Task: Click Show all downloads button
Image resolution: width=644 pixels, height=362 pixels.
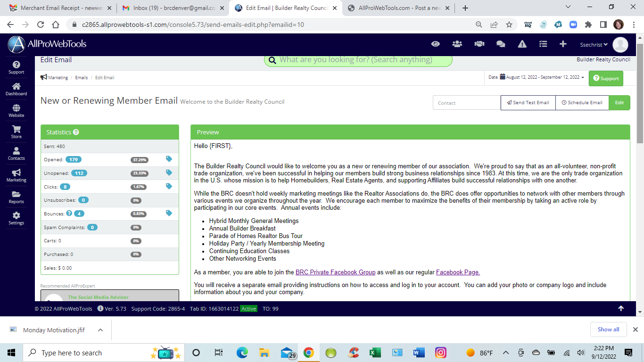Action: 609,329
